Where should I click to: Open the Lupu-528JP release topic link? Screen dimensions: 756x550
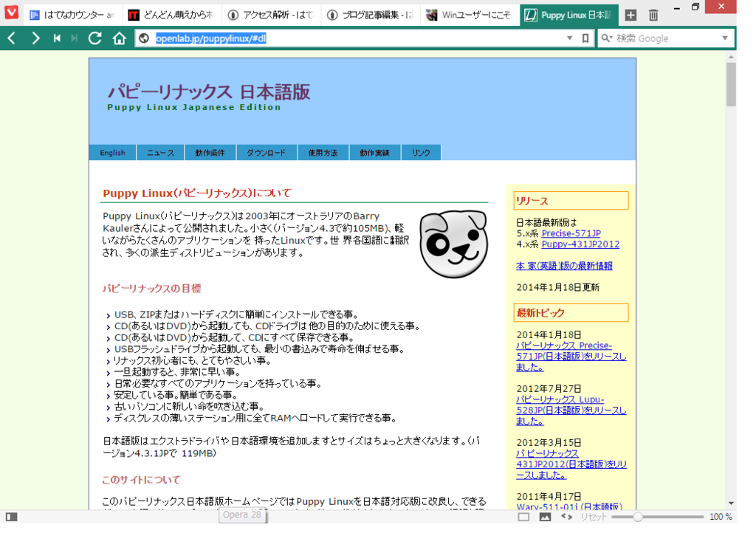571,410
